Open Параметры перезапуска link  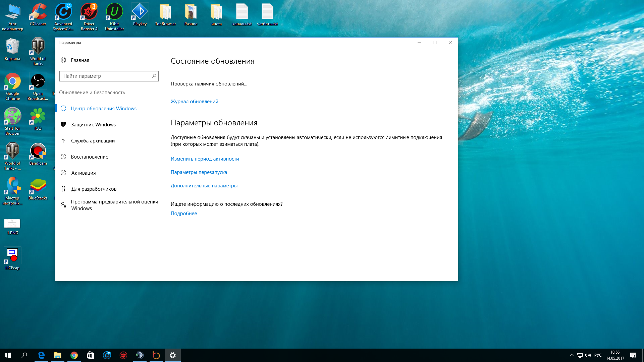pos(199,172)
